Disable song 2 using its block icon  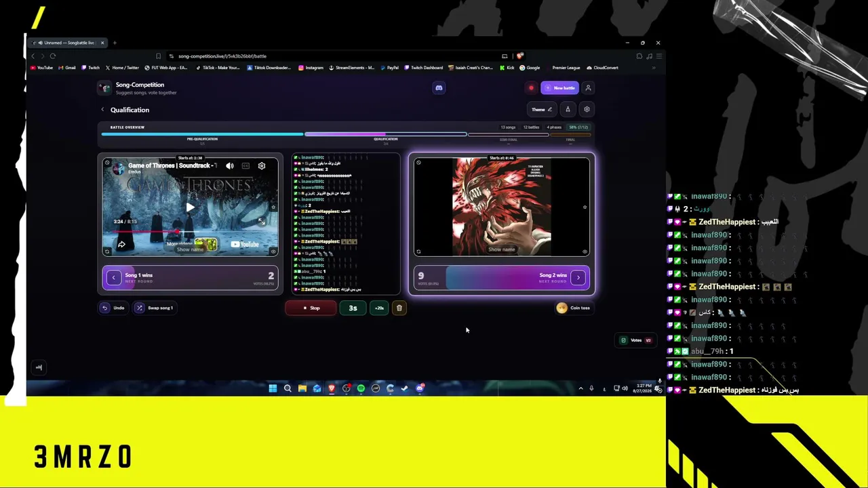click(x=418, y=163)
